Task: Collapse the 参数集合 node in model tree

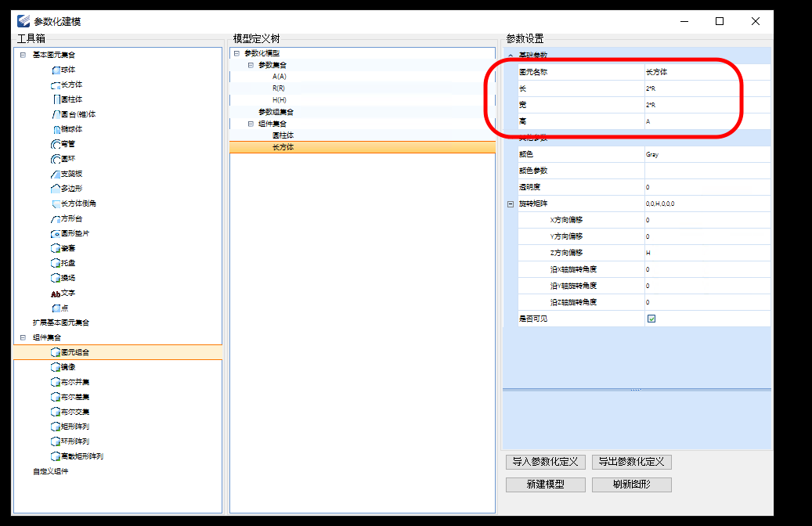Action: click(x=251, y=65)
